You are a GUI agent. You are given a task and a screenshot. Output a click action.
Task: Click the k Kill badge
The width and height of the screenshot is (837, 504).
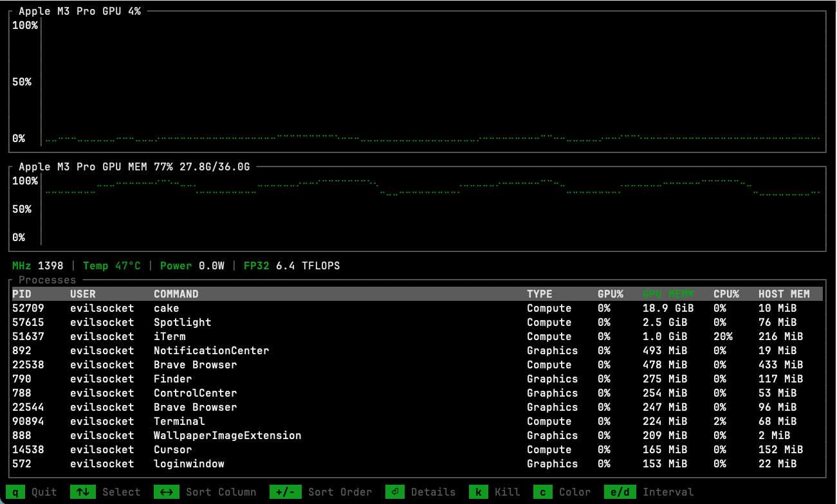[x=479, y=492]
